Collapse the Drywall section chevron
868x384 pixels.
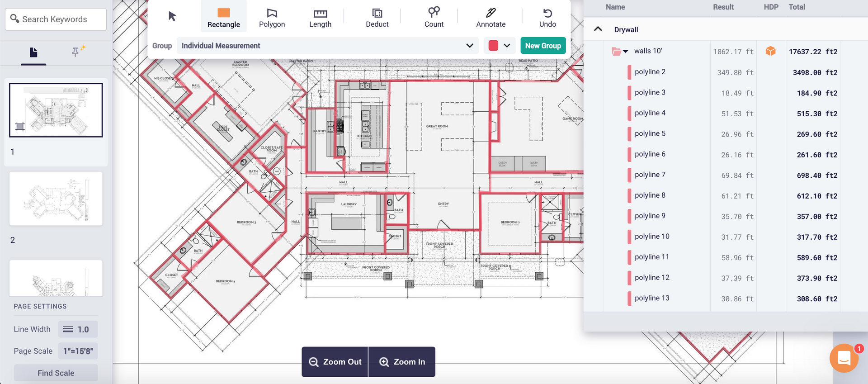(598, 29)
